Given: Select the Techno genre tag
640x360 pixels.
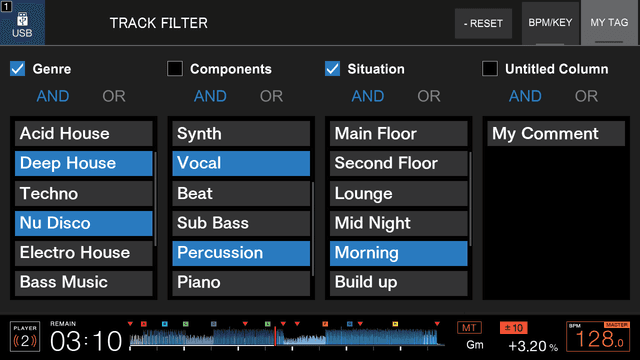Looking at the screenshot, I should coord(84,193).
